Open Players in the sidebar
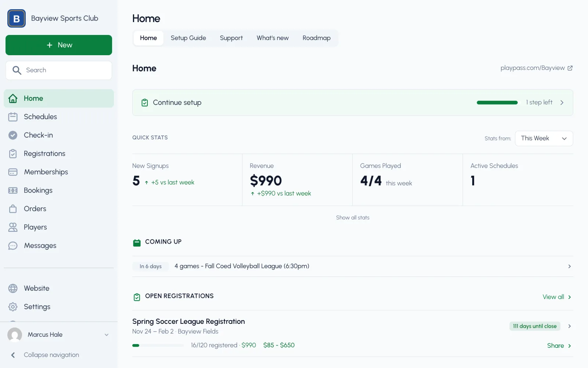This screenshot has height=368, width=588. tap(59, 227)
